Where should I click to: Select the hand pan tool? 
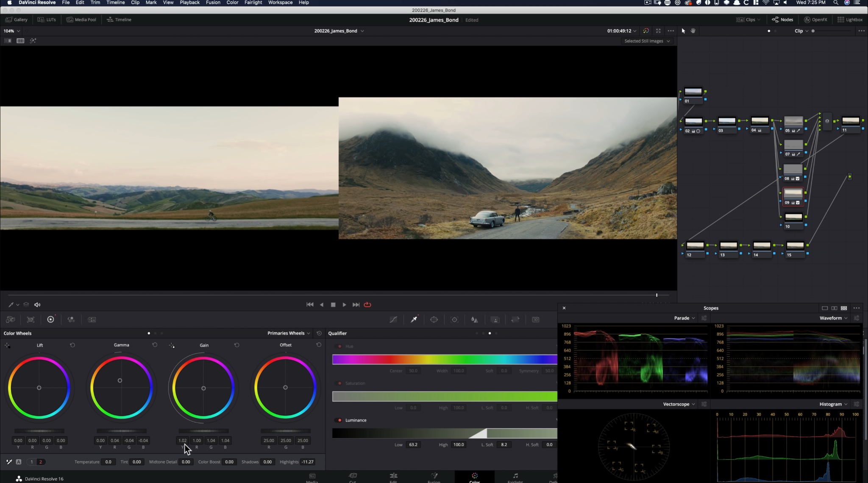pyautogui.click(x=693, y=31)
